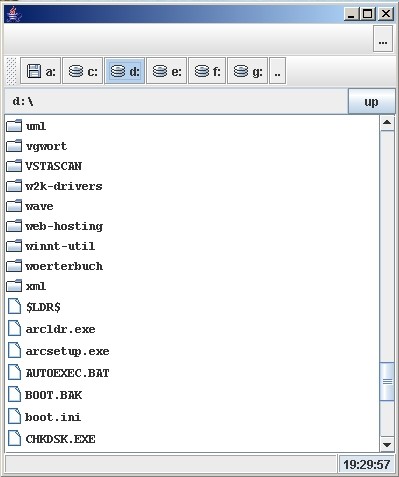Open drive g:
The width and height of the screenshot is (399, 477).
click(x=247, y=71)
